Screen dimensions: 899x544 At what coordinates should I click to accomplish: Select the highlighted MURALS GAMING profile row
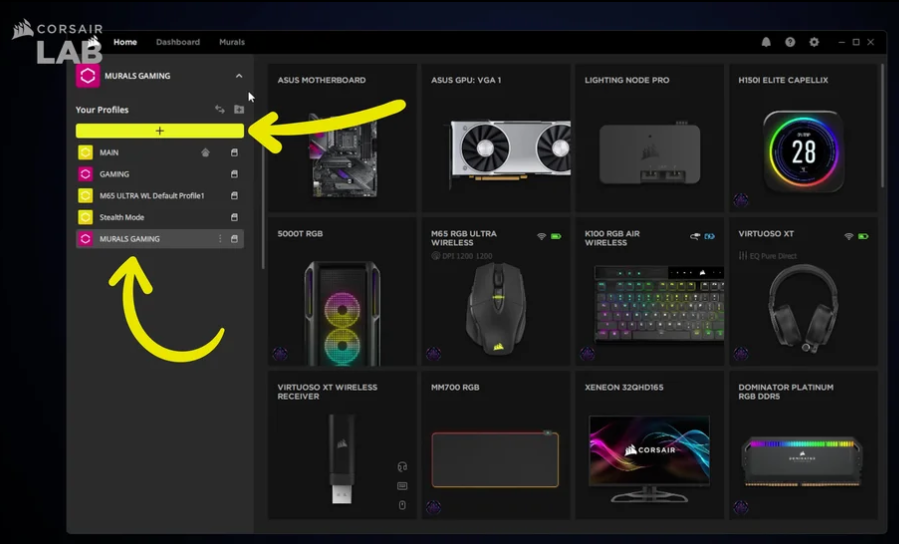click(159, 238)
